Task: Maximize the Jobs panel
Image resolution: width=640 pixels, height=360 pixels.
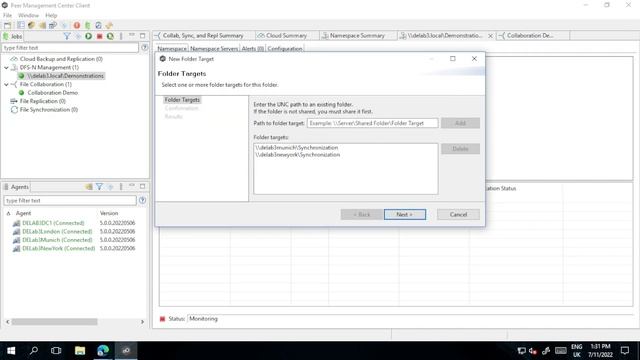Action: 142,36
